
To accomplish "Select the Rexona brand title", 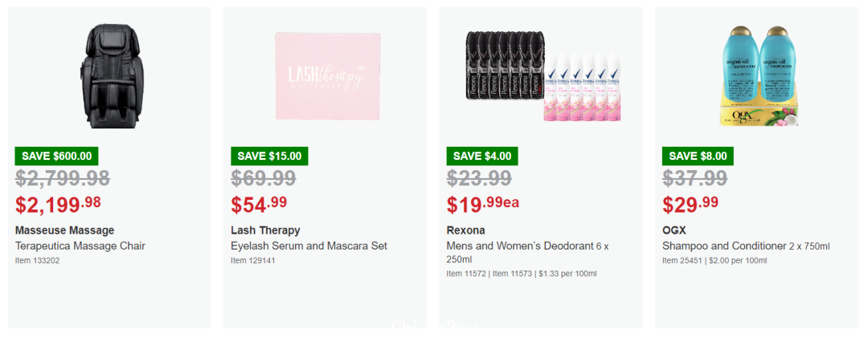I will [x=465, y=230].
